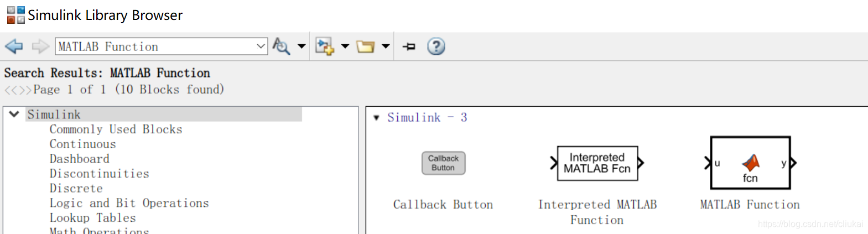
Task: Open dropdown arrow next to folder icon
Action: pos(386,46)
